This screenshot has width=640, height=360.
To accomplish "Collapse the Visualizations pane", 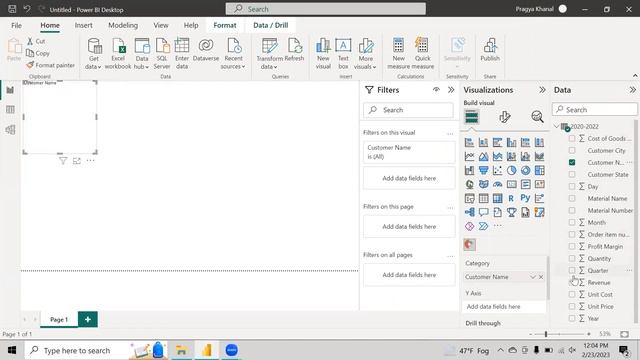I will click(542, 90).
